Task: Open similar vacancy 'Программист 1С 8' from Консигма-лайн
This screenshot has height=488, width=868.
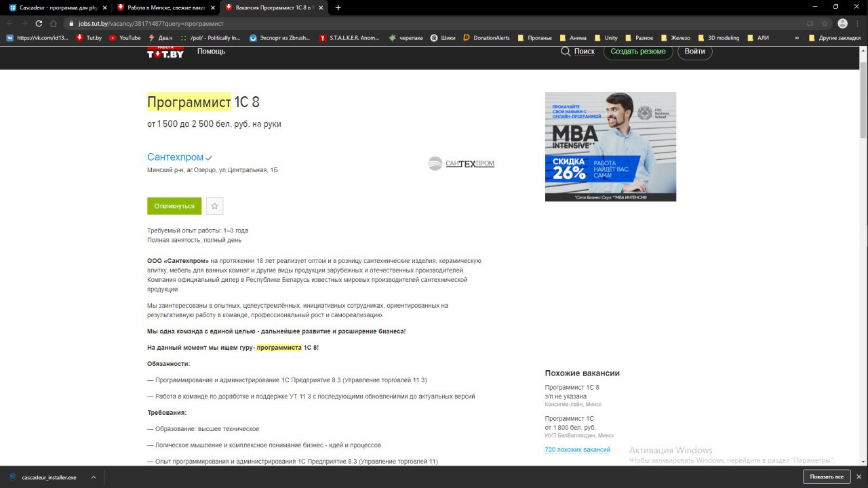Action: (x=572, y=388)
